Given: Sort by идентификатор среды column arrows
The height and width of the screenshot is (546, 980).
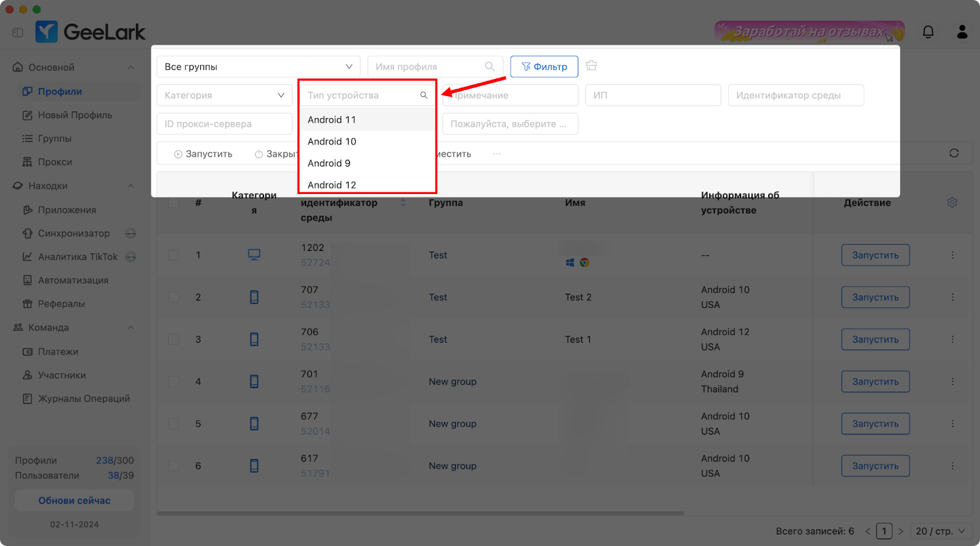Looking at the screenshot, I should (x=403, y=203).
